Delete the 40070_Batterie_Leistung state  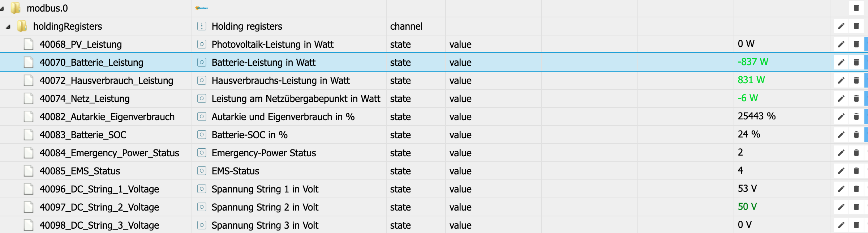(856, 62)
